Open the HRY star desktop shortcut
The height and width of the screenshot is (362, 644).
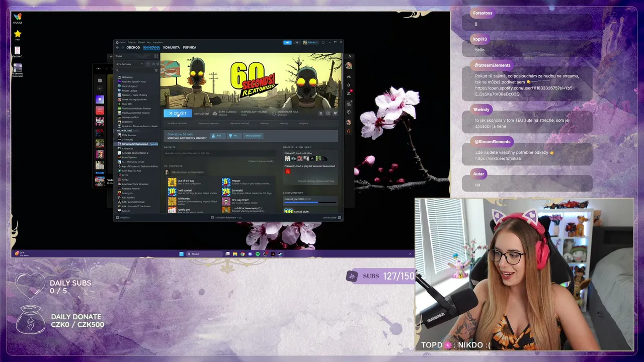tap(18, 35)
